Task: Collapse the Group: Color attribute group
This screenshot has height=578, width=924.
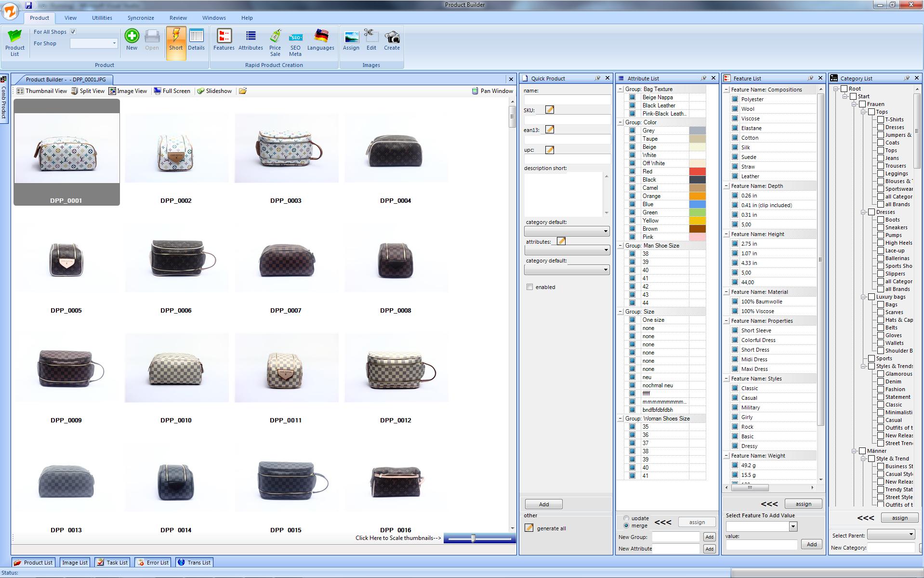Action: pos(620,122)
